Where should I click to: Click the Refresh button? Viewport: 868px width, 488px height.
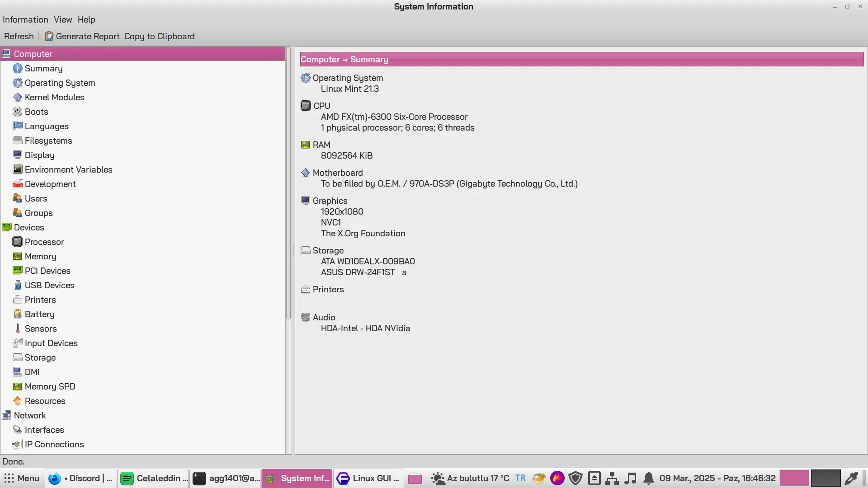[x=19, y=36]
